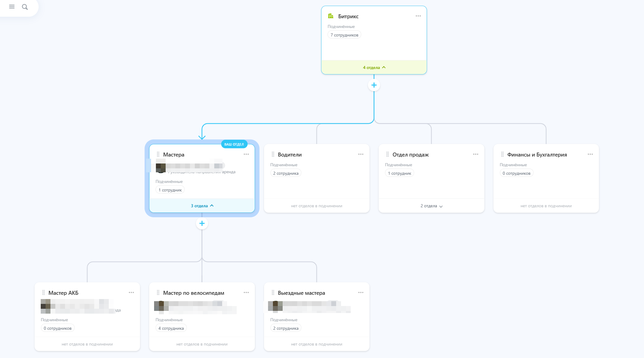Grab drag handle of Финансы и Бухгалтерия
The image size is (644, 358).
502,154
